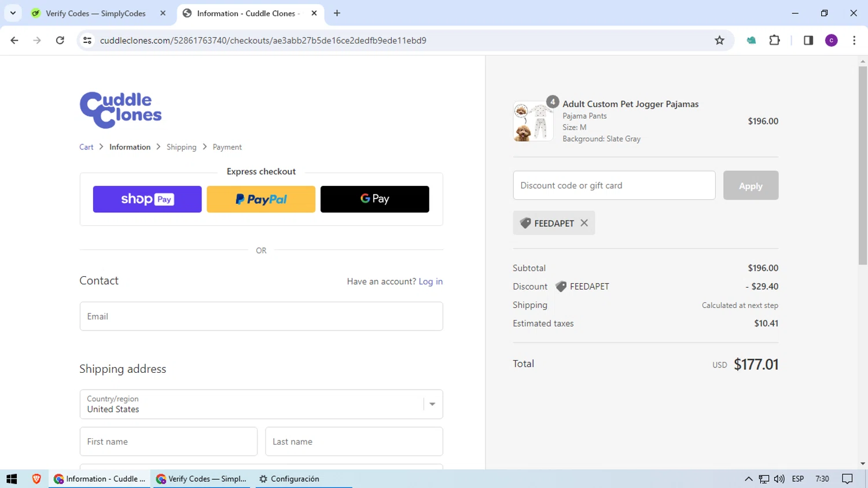Viewport: 868px width, 488px height.
Task: Click the Subtotal label
Action: coord(529,268)
